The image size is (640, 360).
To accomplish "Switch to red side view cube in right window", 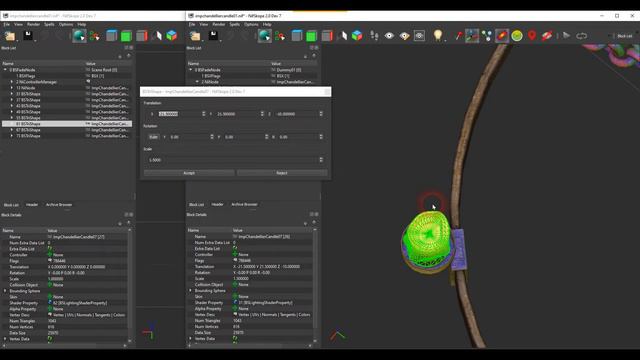I will [x=327, y=36].
